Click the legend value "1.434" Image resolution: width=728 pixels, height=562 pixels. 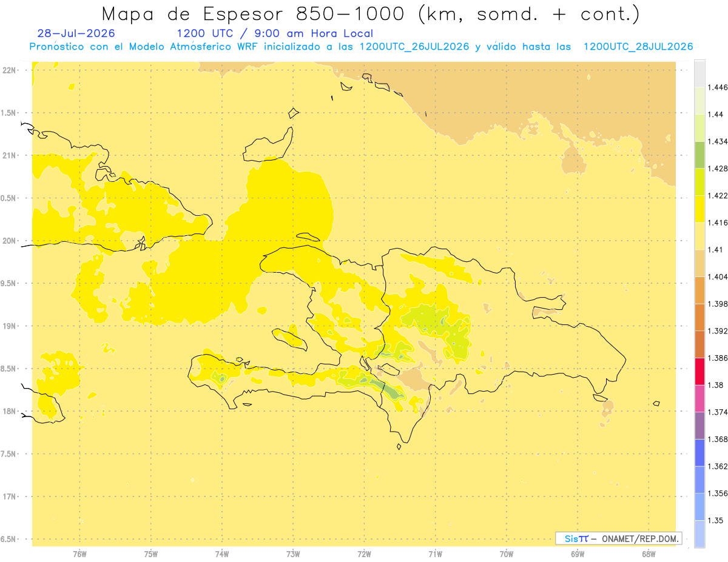pyautogui.click(x=718, y=141)
